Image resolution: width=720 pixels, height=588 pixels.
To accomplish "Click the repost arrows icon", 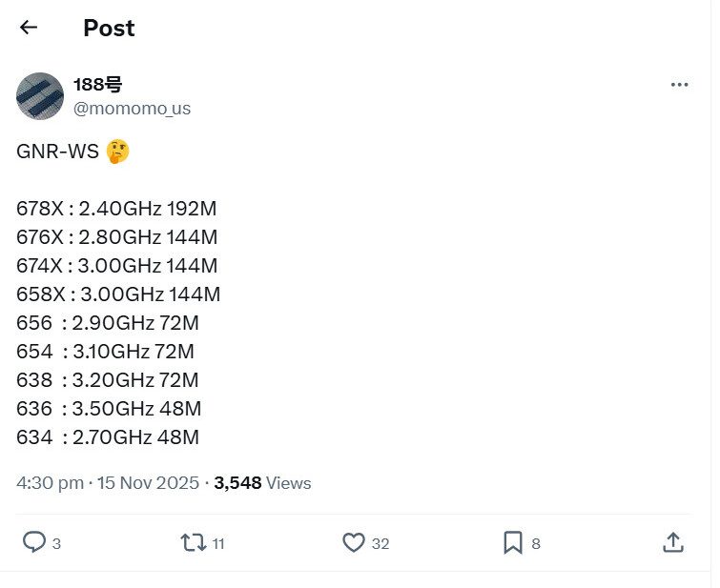I will [193, 543].
